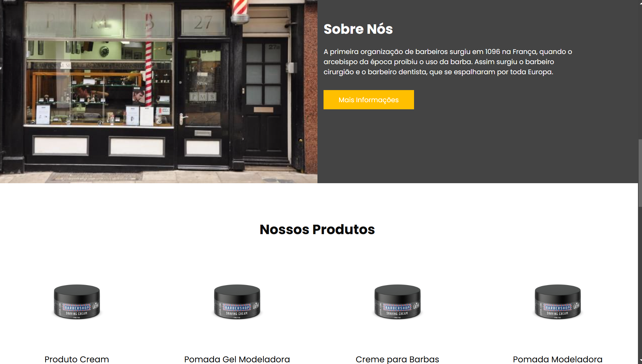Viewport: 642px width, 364px height.
Task: Open the Creme para Barbas product image
Action: (397, 302)
